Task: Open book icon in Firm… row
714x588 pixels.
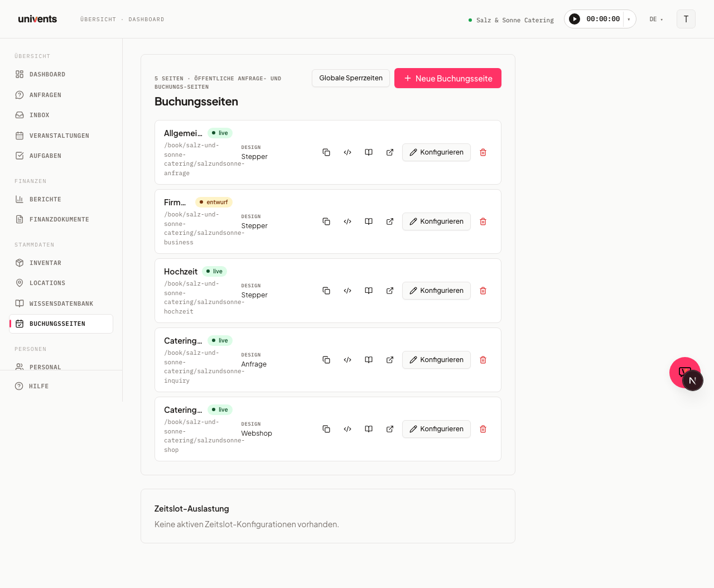Action: tap(369, 221)
